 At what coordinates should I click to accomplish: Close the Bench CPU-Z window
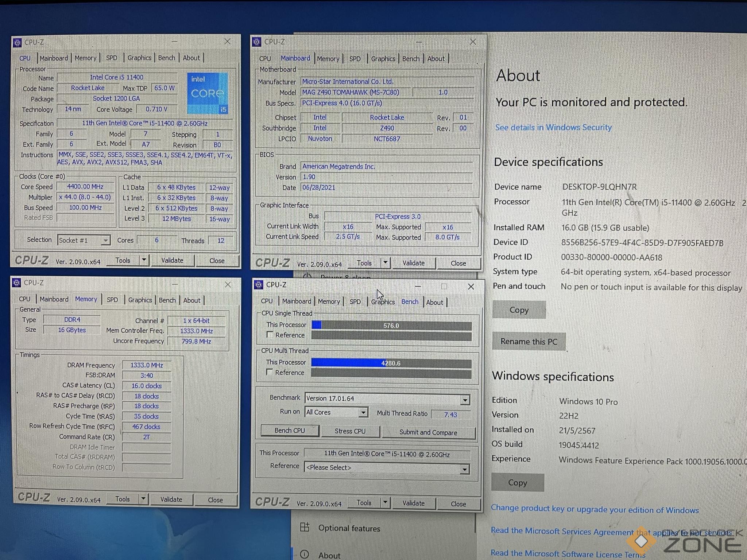click(x=471, y=287)
